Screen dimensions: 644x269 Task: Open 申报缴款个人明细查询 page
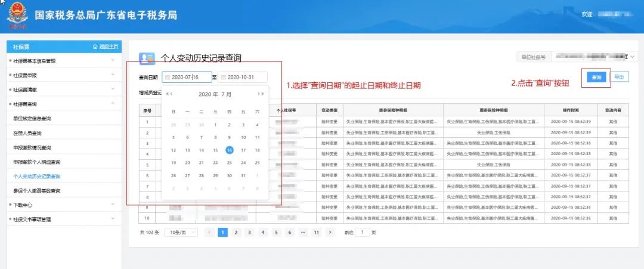click(37, 162)
